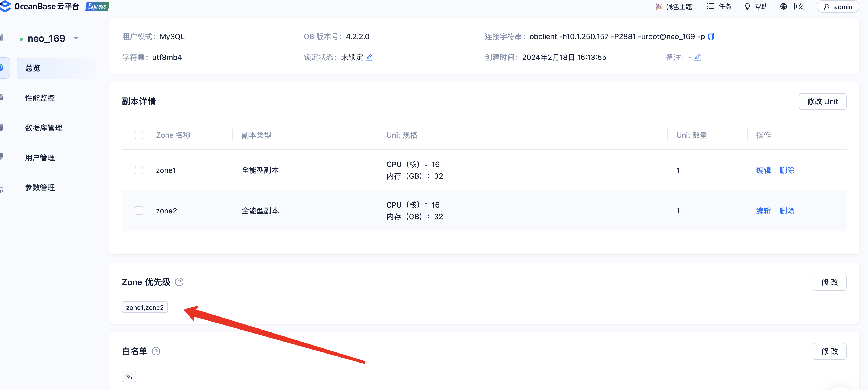Expand the neo_169 tenant dropdown
868x390 pixels.
(76, 38)
